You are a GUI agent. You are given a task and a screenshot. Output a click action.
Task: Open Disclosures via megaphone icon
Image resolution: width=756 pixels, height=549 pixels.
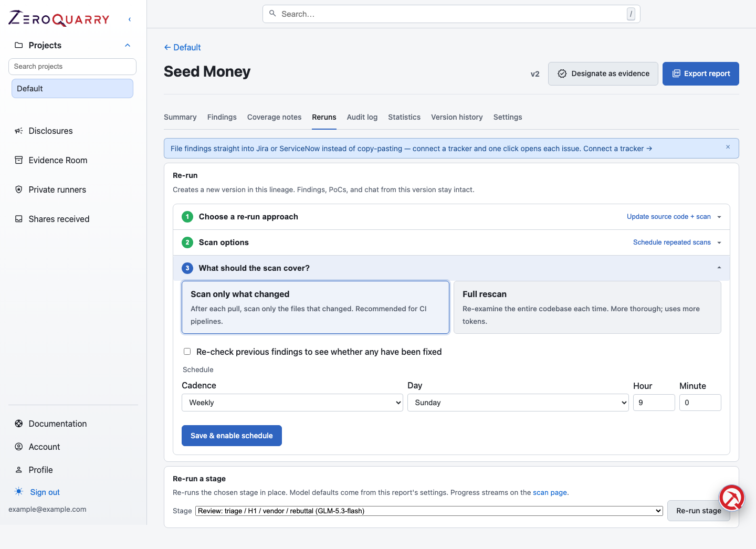[x=19, y=131]
